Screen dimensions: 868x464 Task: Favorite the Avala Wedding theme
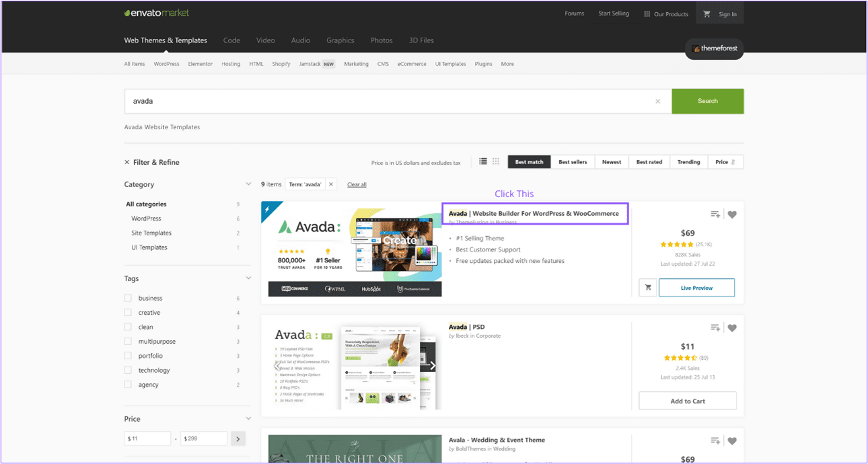coord(732,441)
